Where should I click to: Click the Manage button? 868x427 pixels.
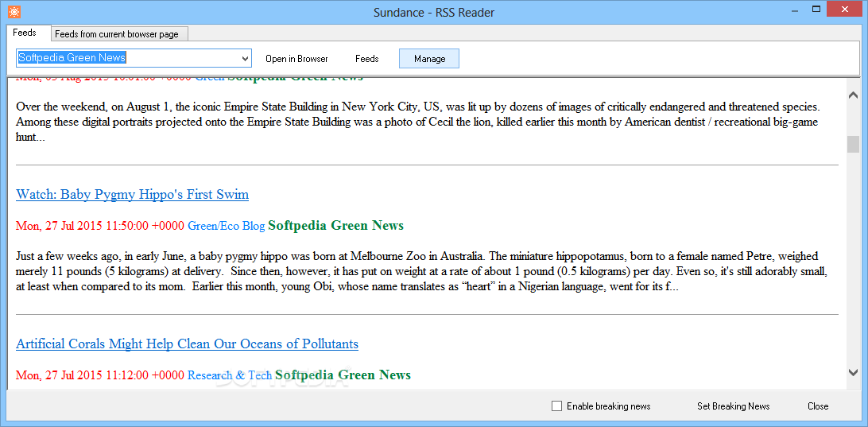(x=429, y=59)
